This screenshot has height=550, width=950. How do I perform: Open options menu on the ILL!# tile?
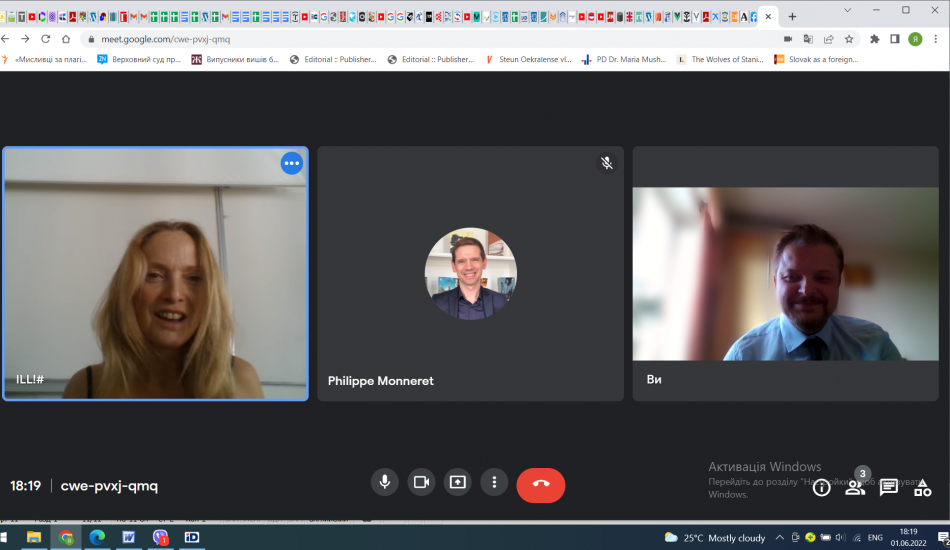[291, 164]
